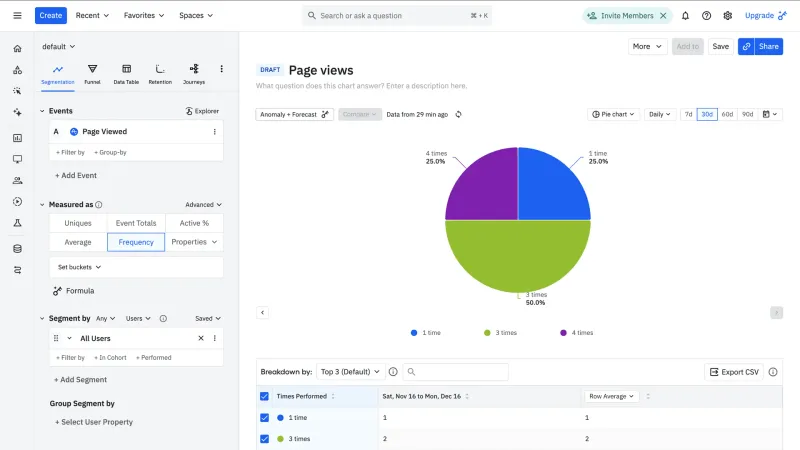Select the 7d date range
The image size is (800, 450).
pyautogui.click(x=688, y=114)
